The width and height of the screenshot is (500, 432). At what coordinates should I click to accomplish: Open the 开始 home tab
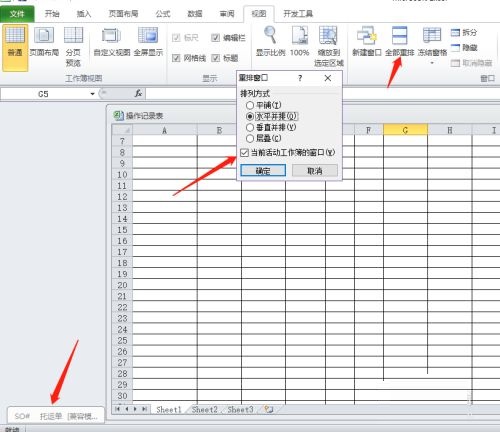point(52,14)
